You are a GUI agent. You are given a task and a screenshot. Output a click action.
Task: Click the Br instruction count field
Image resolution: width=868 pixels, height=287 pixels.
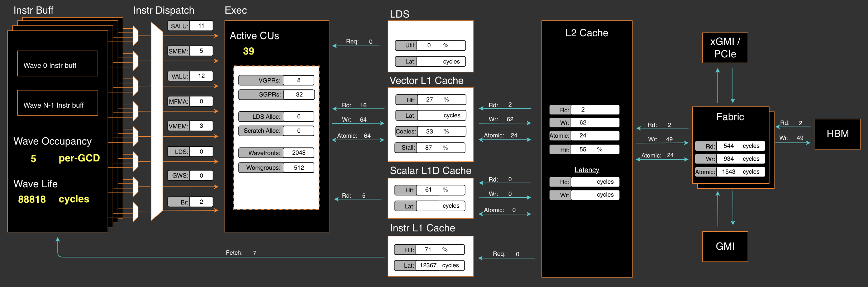tap(201, 202)
